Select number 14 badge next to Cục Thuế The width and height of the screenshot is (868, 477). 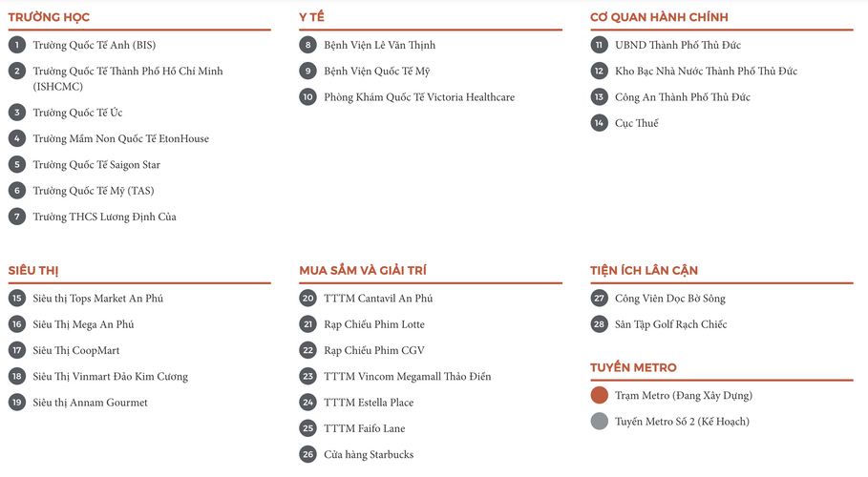pos(599,123)
